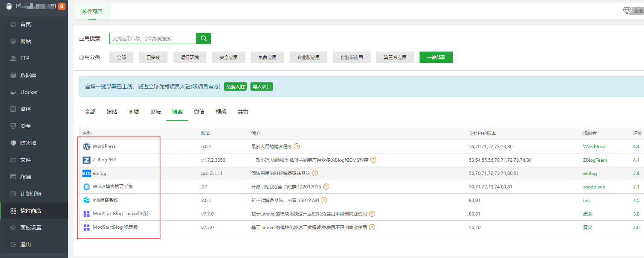Click the green 一键部署 button
Image resolution: width=644 pixels, height=258 pixels.
(436, 57)
